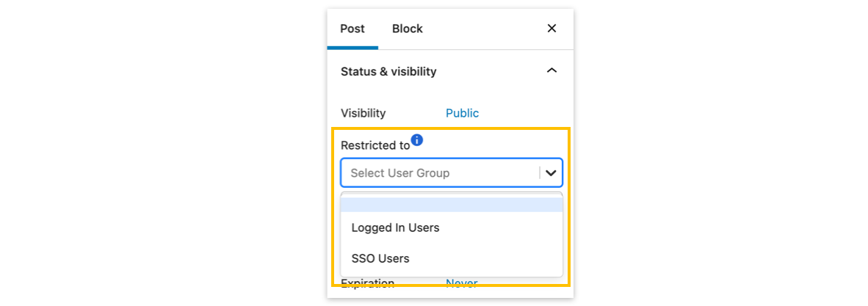
Task: Click the Select User Group placeholder text
Action: coord(399,173)
